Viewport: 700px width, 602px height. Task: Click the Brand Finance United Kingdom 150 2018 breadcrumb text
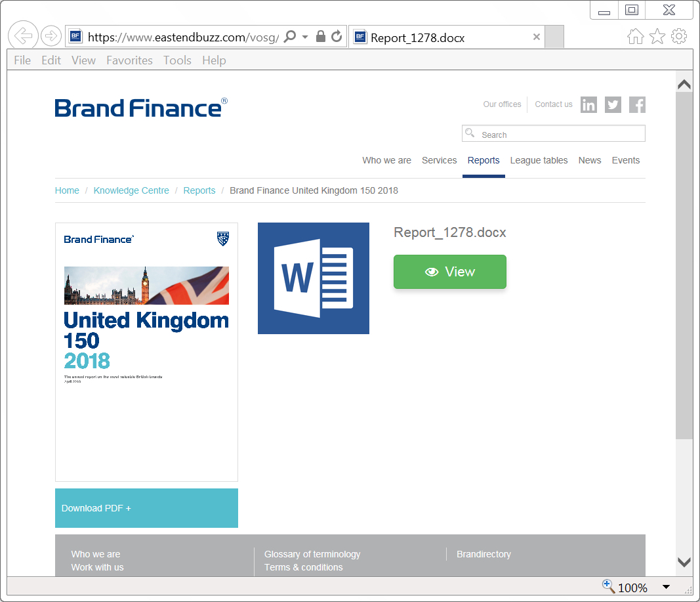(x=314, y=190)
